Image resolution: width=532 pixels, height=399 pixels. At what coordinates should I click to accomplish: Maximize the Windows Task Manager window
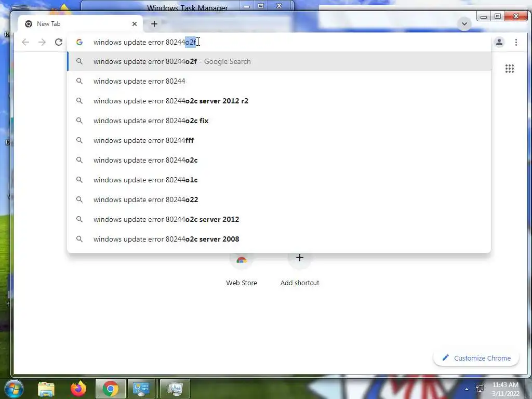click(261, 6)
